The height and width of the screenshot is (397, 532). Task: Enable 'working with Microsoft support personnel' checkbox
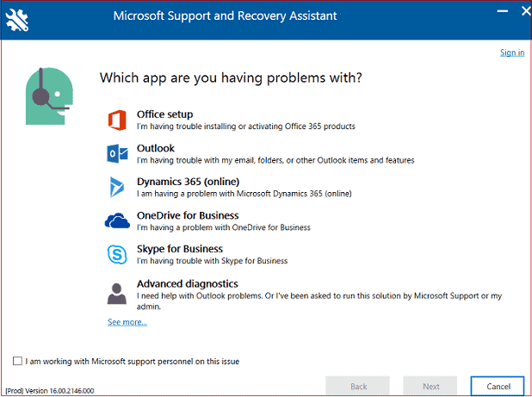(17, 361)
